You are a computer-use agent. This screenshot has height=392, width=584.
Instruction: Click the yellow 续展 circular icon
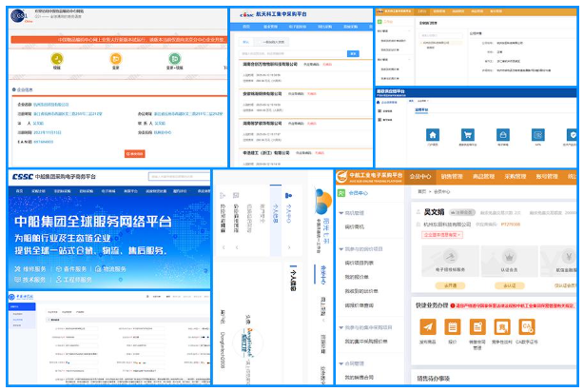[55, 59]
